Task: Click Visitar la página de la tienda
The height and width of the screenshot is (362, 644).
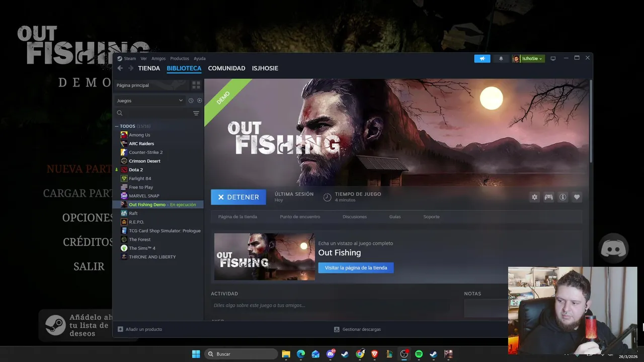Action: coord(356,268)
